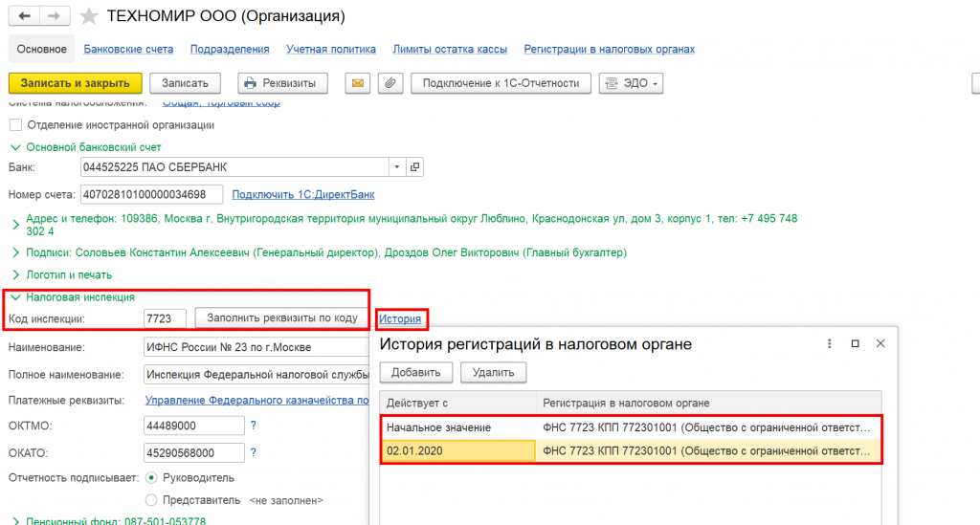Go back with the left arrow button
Viewport: 980px width, 525px height.
pos(24,15)
